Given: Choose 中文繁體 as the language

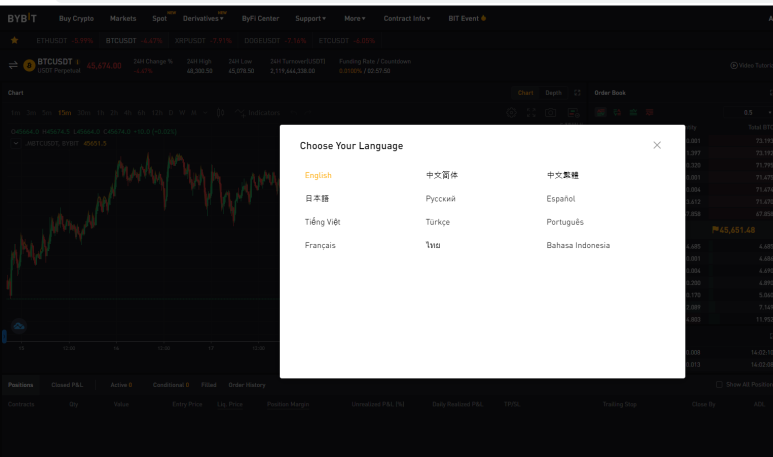Looking at the screenshot, I should point(562,175).
